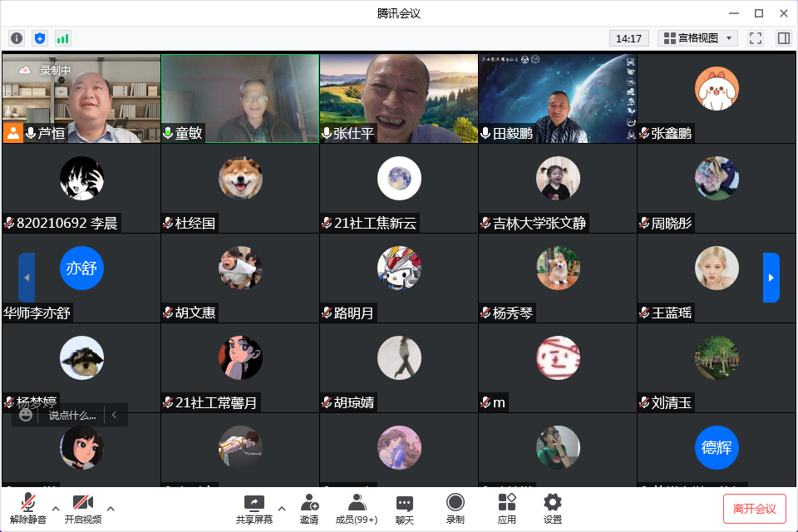Toggle the side panel icon at top right
The image size is (798, 532).
(783, 38)
